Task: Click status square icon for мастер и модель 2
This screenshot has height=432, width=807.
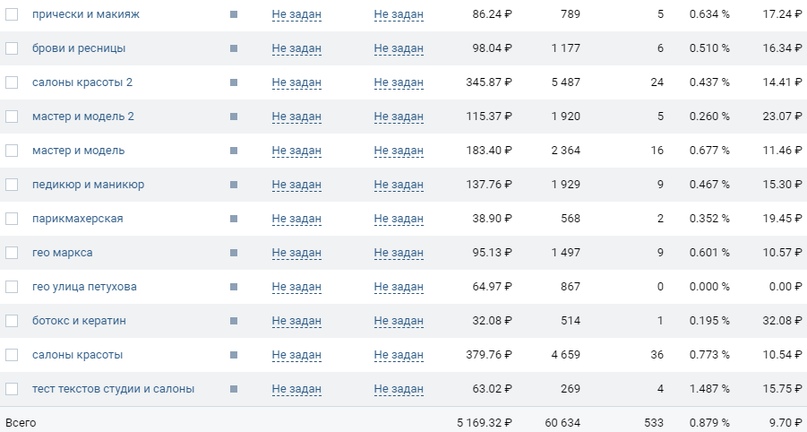Action: (234, 116)
